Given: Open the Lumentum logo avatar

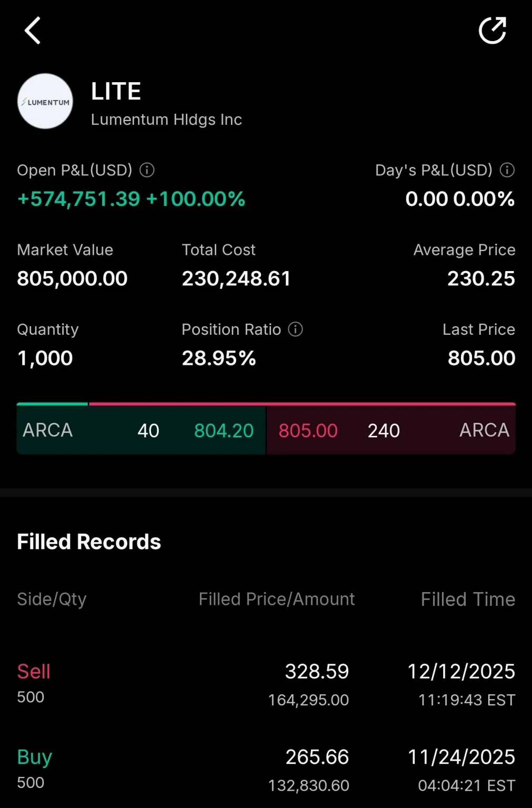Looking at the screenshot, I should (45, 101).
